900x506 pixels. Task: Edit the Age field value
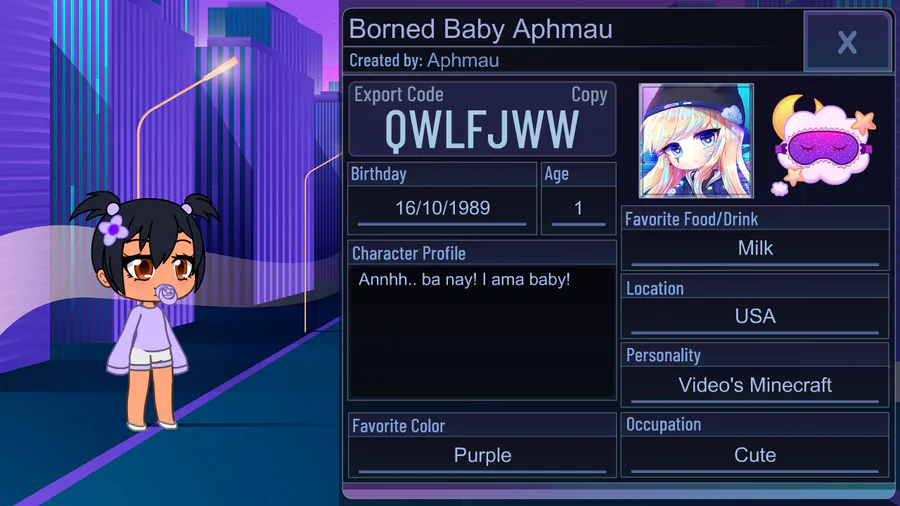pos(579,208)
